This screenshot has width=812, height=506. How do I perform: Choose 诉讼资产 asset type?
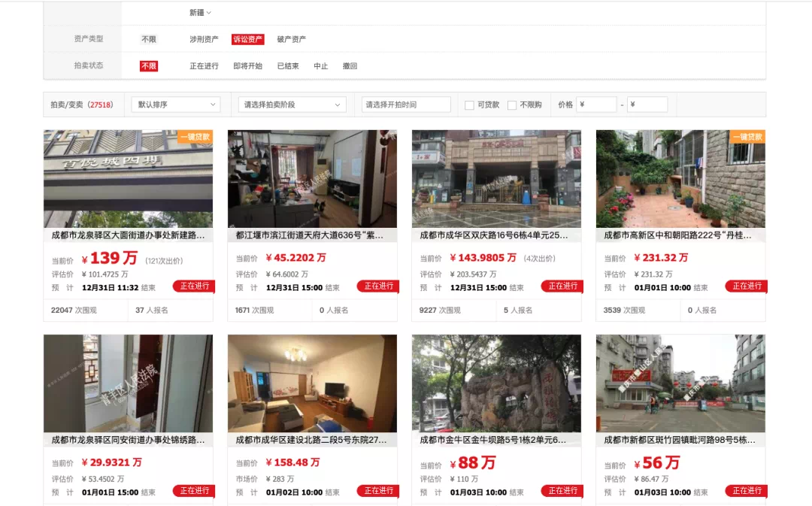(247, 39)
